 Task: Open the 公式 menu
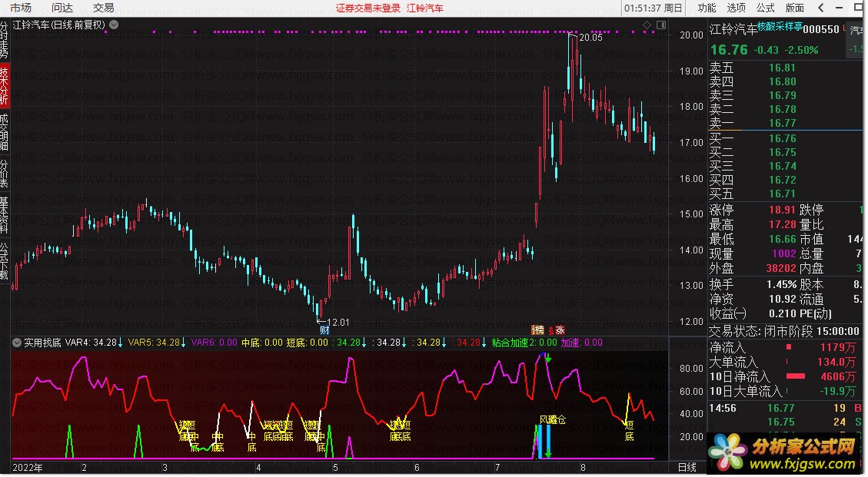coord(766,8)
